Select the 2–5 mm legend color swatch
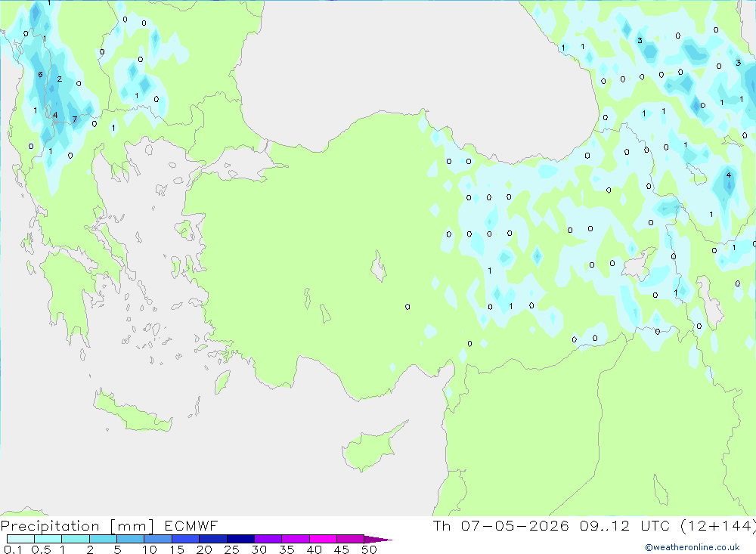The width and height of the screenshot is (756, 554). tap(103, 539)
